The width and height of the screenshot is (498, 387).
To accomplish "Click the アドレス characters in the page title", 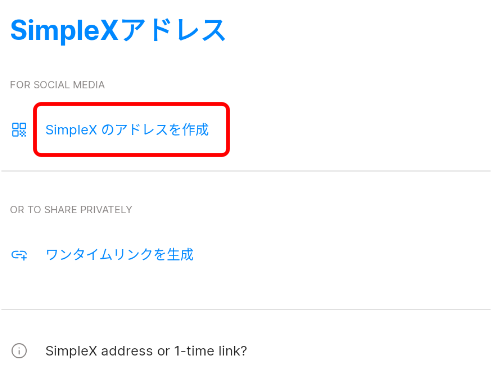I will point(173,30).
